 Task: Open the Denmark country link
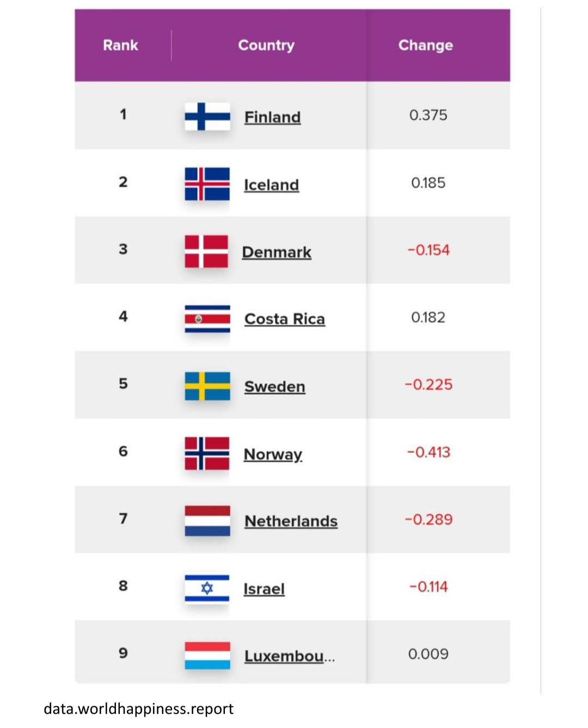[277, 252]
